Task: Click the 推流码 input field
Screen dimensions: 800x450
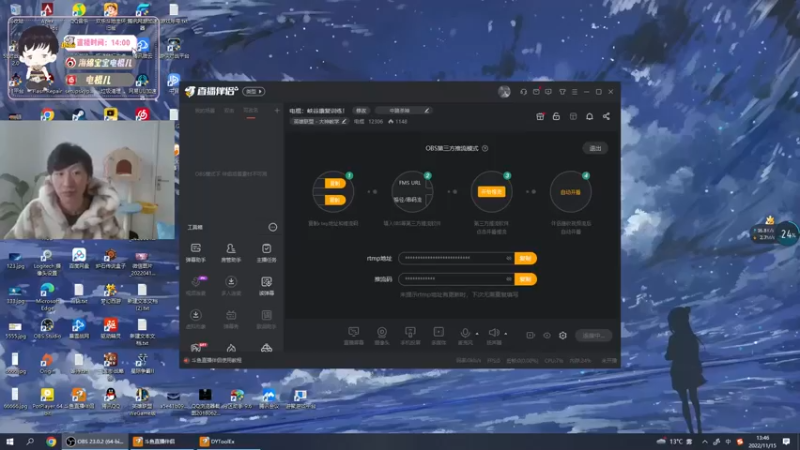Action: [456, 279]
